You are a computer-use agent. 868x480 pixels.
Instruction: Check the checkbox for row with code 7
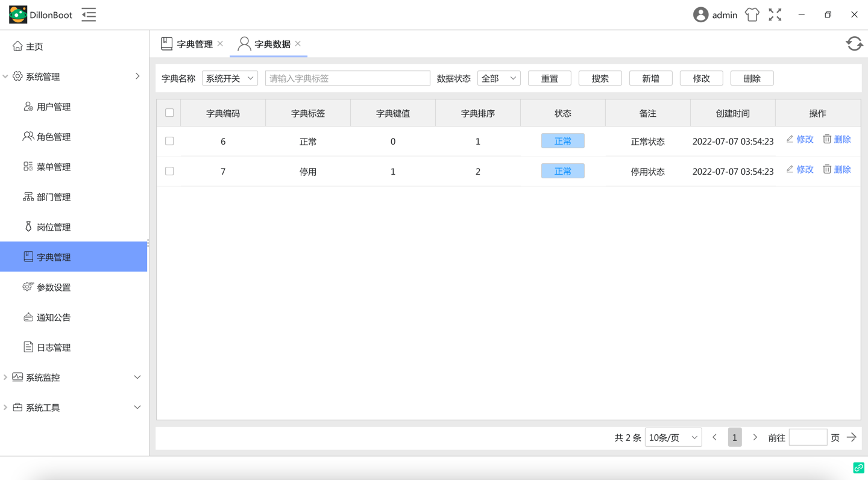(169, 171)
